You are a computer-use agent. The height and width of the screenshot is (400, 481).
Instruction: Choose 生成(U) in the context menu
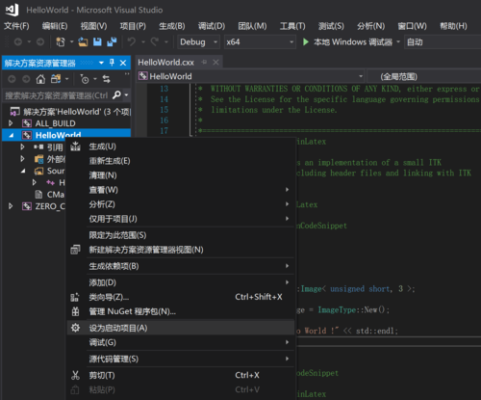180,146
